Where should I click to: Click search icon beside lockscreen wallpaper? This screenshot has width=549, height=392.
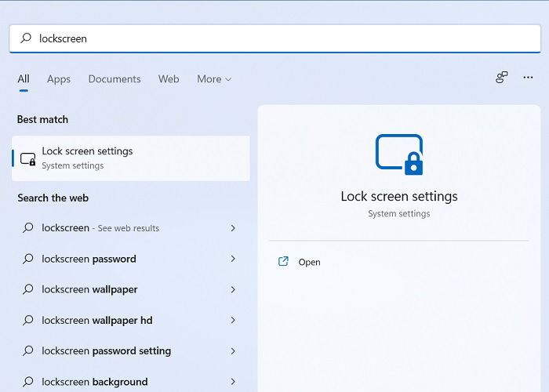click(28, 289)
